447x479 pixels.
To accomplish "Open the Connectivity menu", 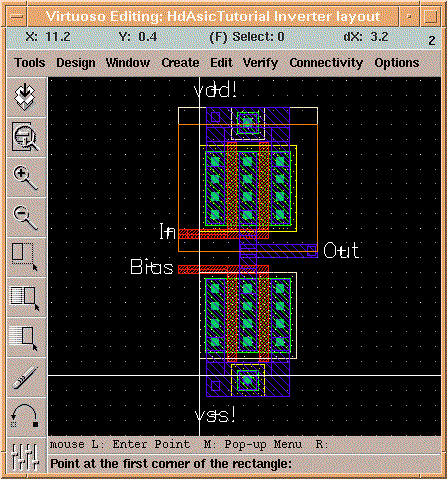I will [x=326, y=63].
